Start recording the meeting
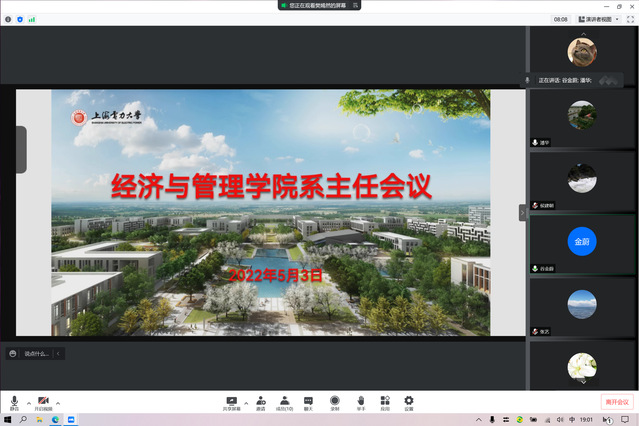This screenshot has width=639, height=426. click(335, 401)
